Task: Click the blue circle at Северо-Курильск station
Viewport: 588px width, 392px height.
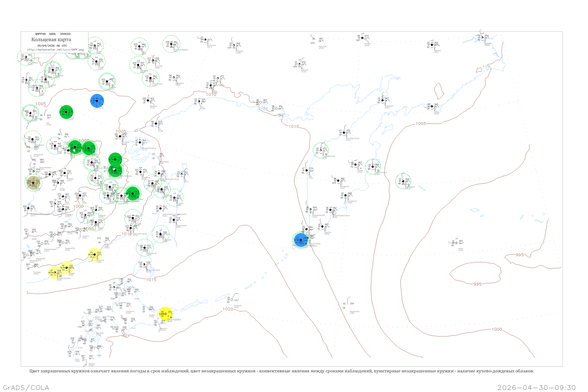Action: pyautogui.click(x=301, y=240)
